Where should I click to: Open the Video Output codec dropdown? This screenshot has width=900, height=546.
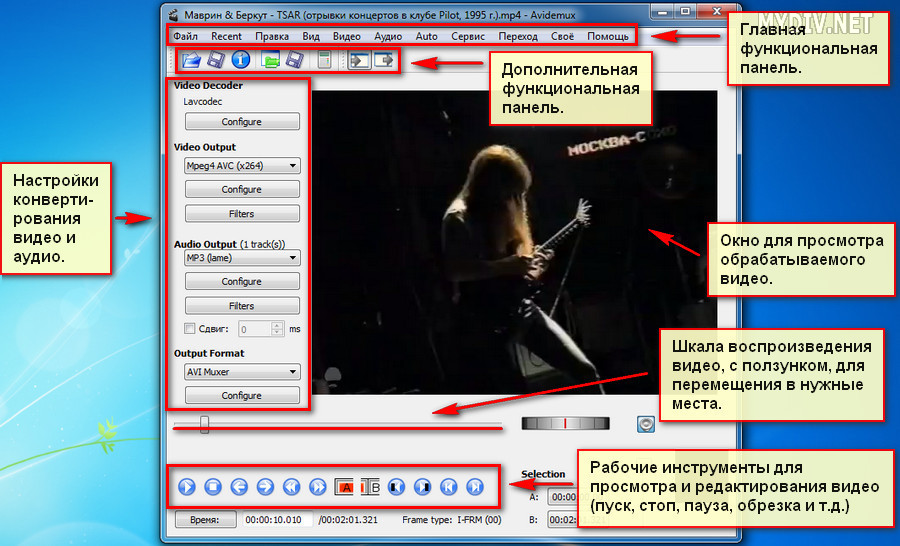point(242,166)
